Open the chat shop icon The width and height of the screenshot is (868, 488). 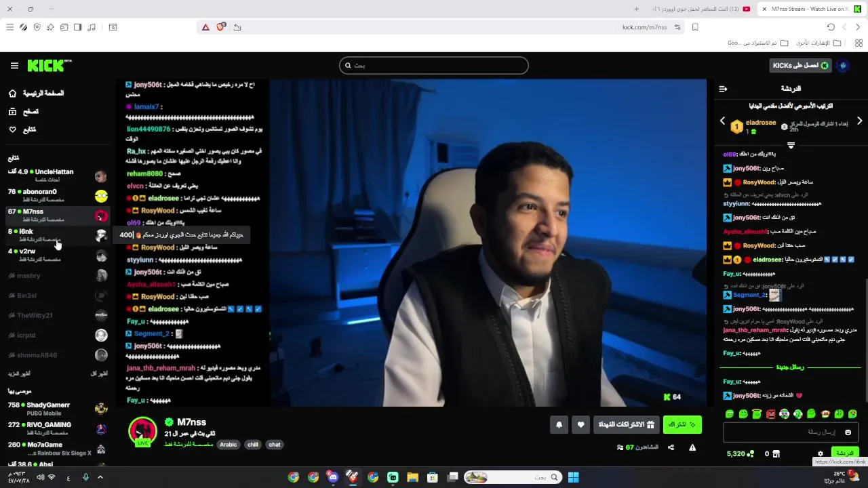pos(776,453)
